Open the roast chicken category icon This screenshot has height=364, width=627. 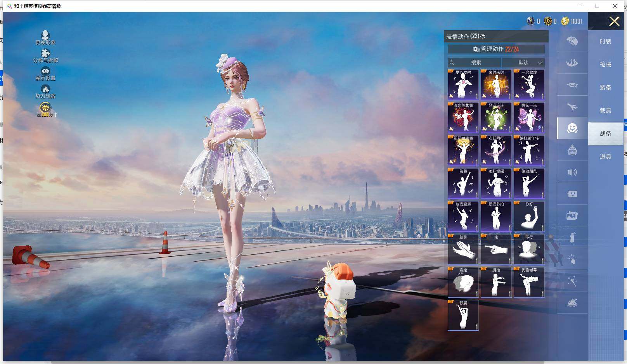[572, 303]
